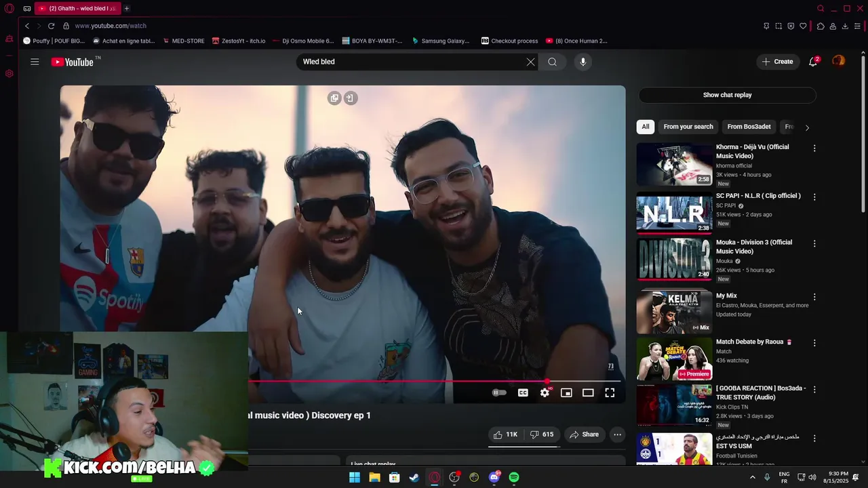Open video player settings gear
Image resolution: width=868 pixels, height=488 pixels.
pos(545,392)
